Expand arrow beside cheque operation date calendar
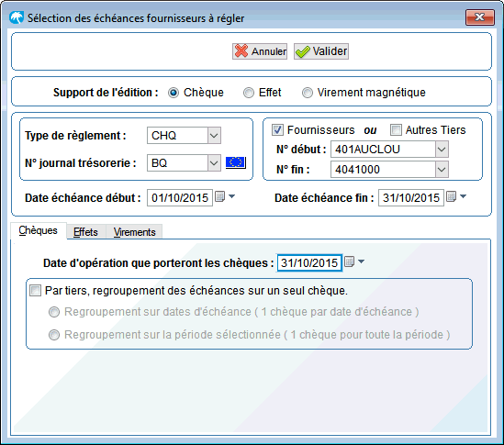This screenshot has height=445, width=504. (362, 261)
